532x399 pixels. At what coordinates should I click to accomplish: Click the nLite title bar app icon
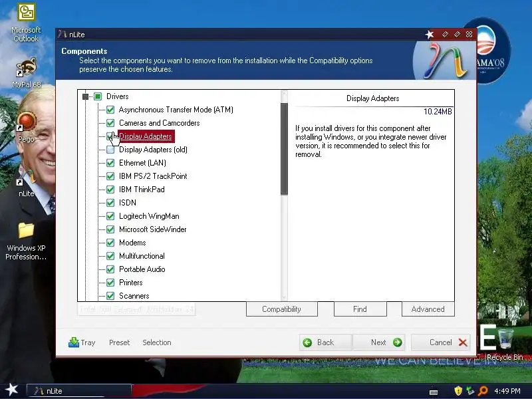pos(62,35)
